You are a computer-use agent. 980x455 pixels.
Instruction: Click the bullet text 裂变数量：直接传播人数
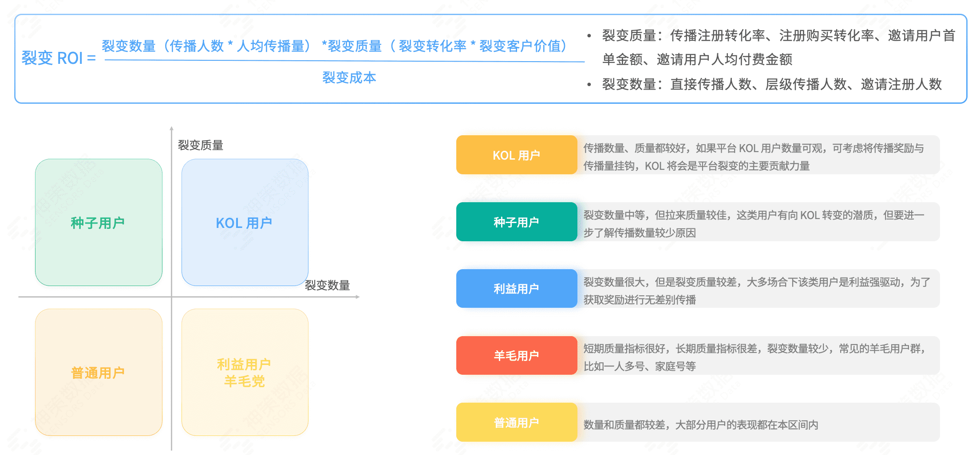point(772,84)
